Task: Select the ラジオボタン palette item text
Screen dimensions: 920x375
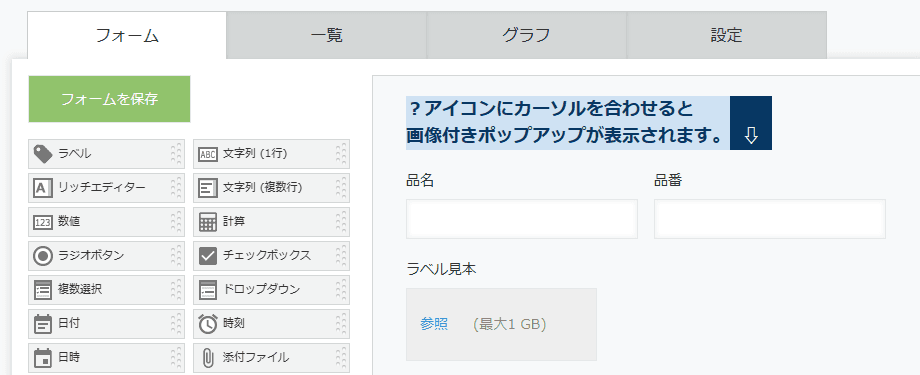Action: (91, 256)
